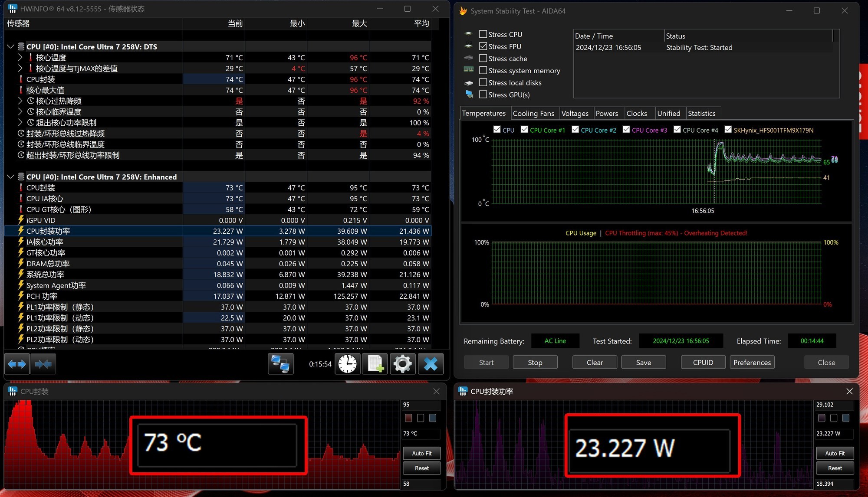Click the blue left-right expand arrows icon
The image size is (868, 497).
click(17, 364)
